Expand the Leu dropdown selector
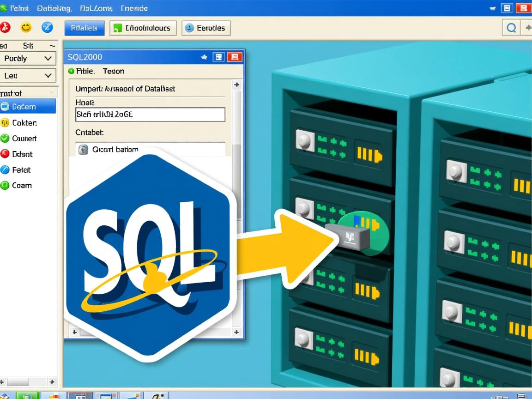Screen dimensions: 532x399 point(28,75)
